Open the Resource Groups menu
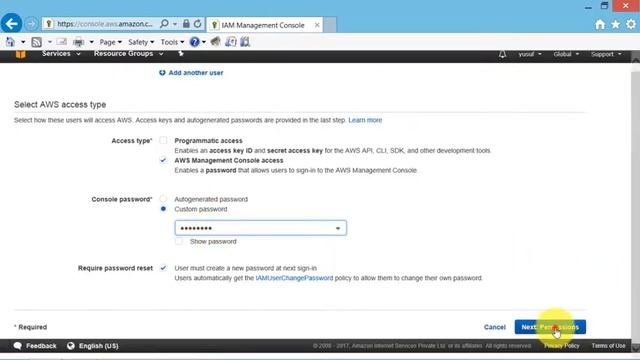 [129, 54]
